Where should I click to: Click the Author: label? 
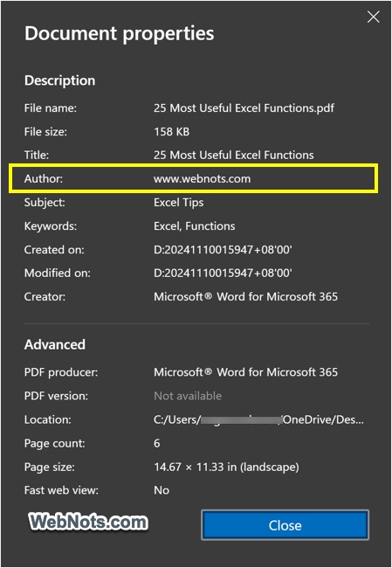(x=44, y=178)
